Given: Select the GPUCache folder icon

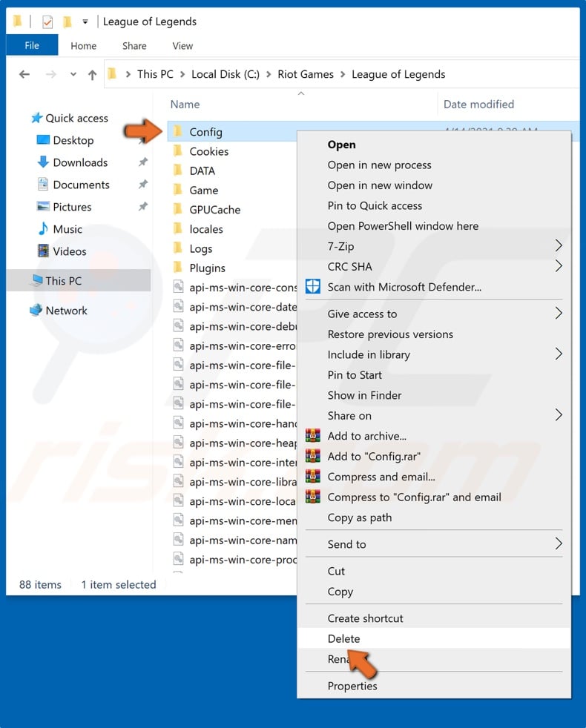Looking at the screenshot, I should 177,209.
